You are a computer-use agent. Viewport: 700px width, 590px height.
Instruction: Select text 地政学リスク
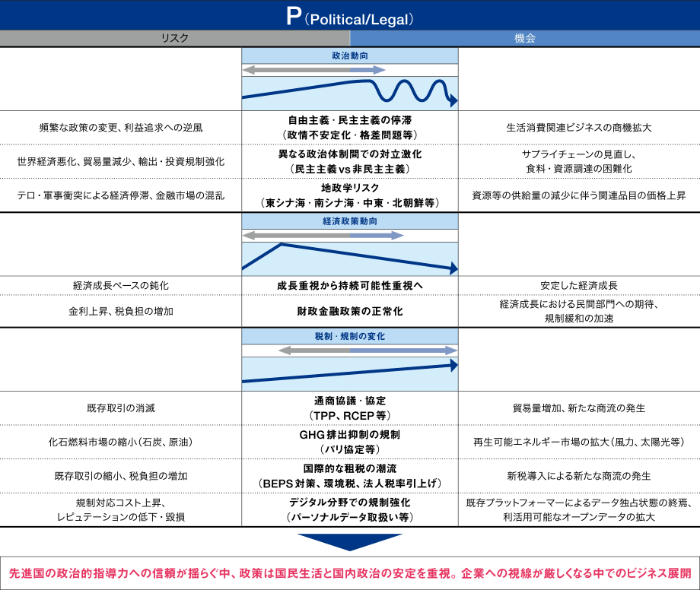click(x=350, y=189)
